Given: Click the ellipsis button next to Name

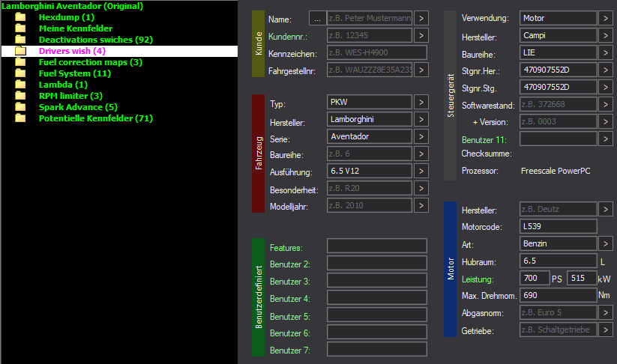Looking at the screenshot, I should 318,18.
